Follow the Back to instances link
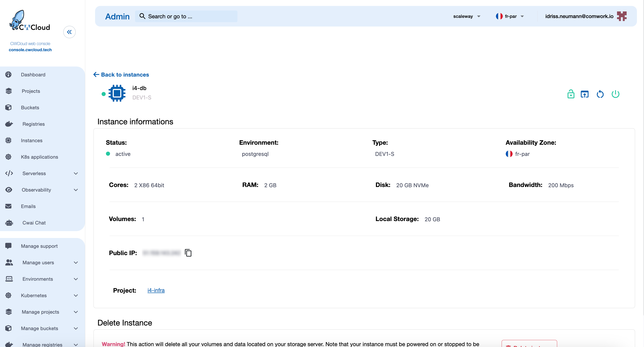 point(121,75)
